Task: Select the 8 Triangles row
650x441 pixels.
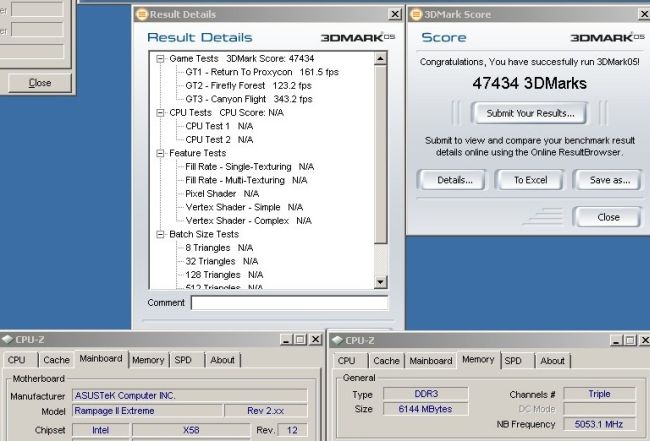Action: [219, 248]
